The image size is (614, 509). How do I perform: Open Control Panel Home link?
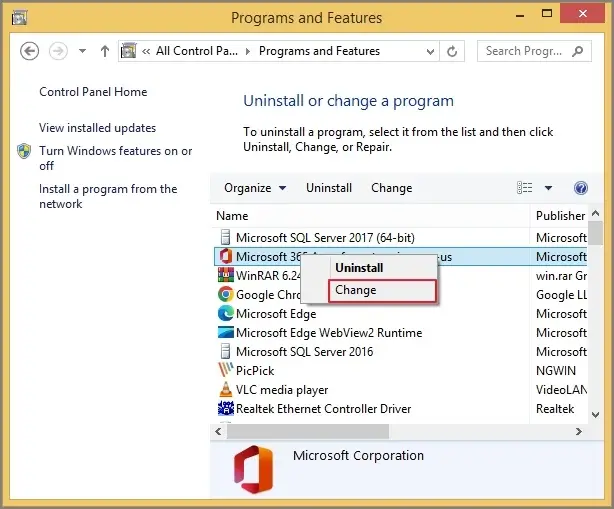(x=93, y=92)
